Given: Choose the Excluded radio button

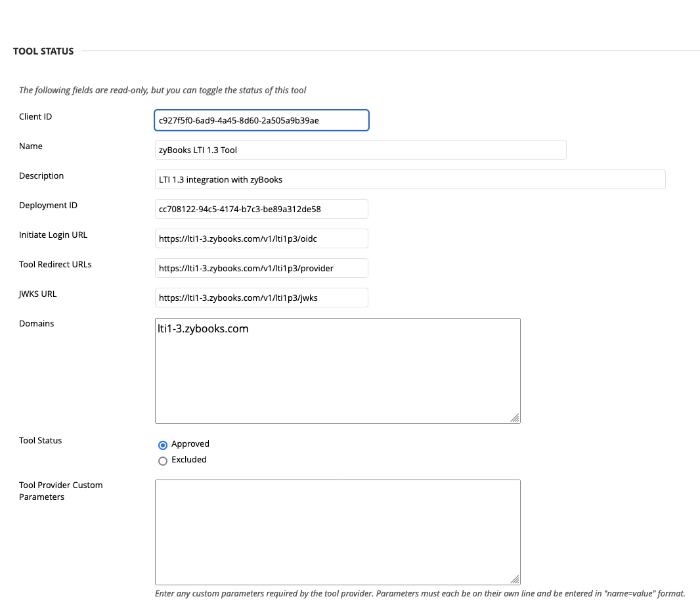Looking at the screenshot, I should tap(163, 460).
